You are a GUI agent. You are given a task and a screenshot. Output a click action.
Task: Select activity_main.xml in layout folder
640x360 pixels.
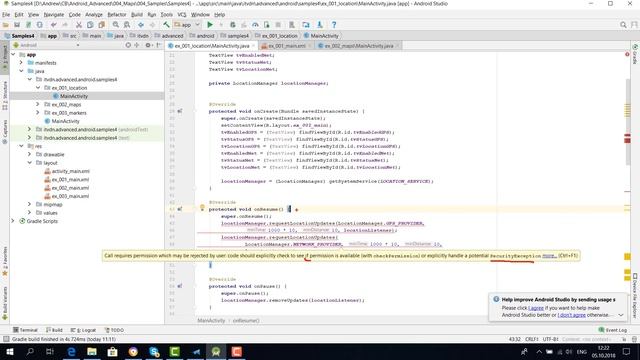(70, 171)
